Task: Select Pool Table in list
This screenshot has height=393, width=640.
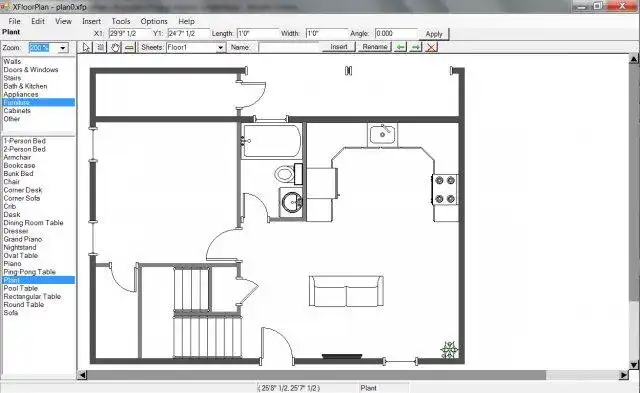Action: (20, 288)
